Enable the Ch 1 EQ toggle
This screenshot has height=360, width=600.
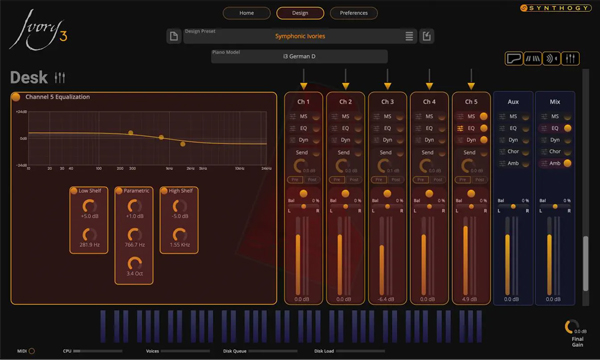pyautogui.click(x=316, y=129)
